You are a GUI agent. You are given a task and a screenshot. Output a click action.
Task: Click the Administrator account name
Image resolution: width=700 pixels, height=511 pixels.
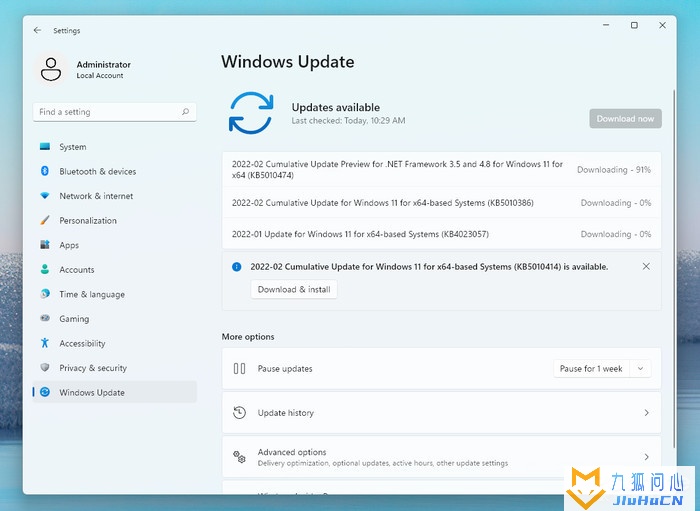(x=104, y=64)
